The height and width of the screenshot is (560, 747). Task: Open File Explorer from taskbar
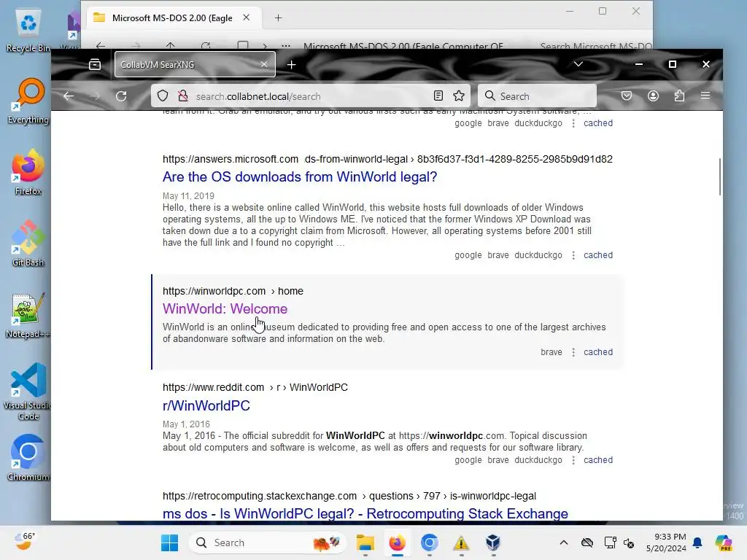tap(365, 542)
